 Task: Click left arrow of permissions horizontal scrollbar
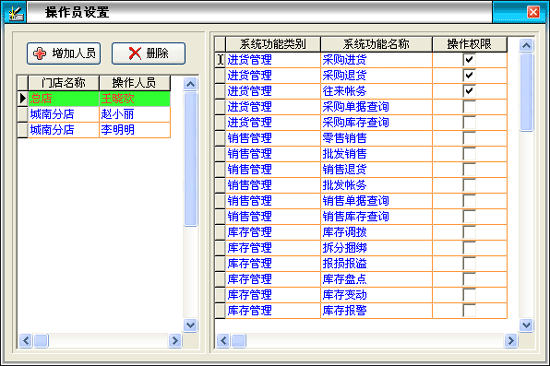223,340
